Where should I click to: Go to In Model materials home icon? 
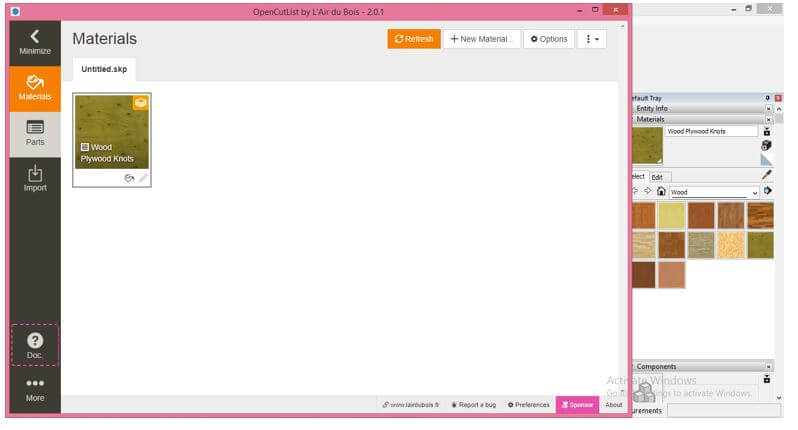[x=661, y=191]
